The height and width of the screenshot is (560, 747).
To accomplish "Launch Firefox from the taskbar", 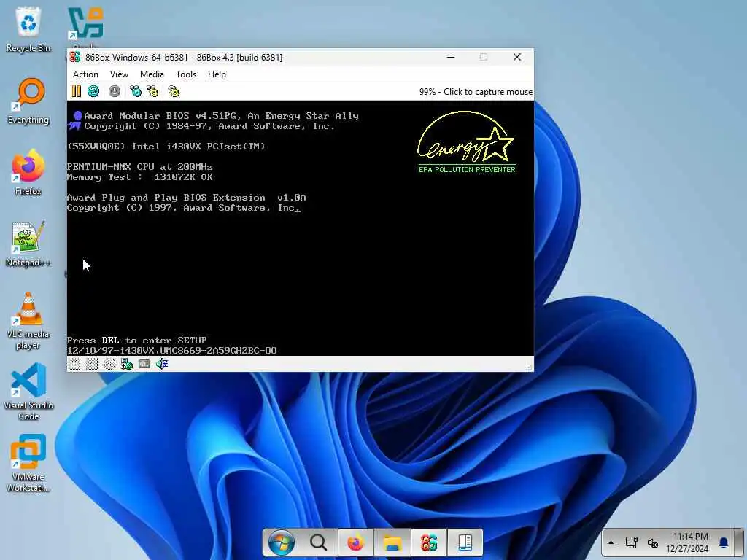I will [x=355, y=542].
